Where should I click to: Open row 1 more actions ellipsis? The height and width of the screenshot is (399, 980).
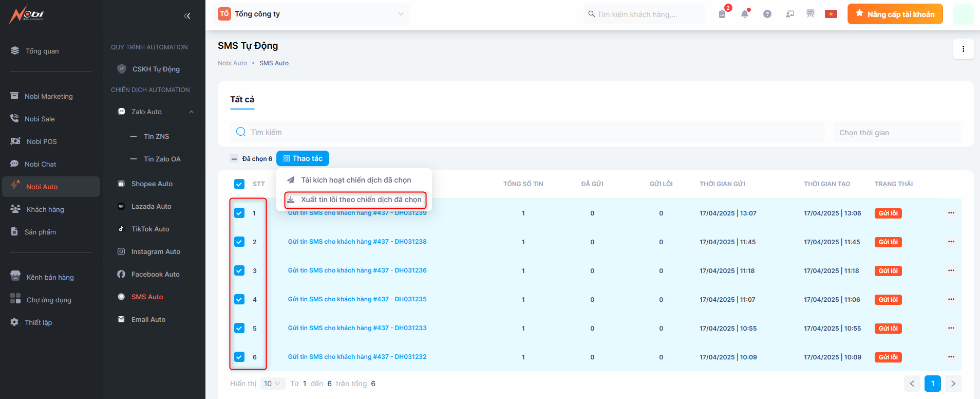click(951, 213)
